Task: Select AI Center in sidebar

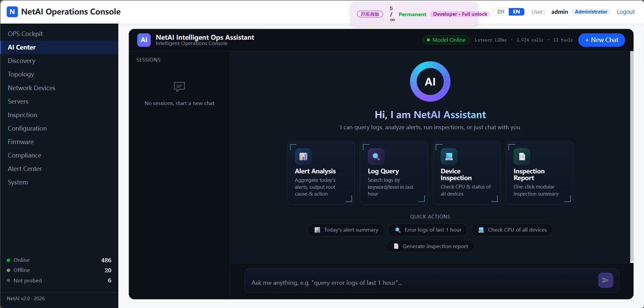Action: pos(59,47)
